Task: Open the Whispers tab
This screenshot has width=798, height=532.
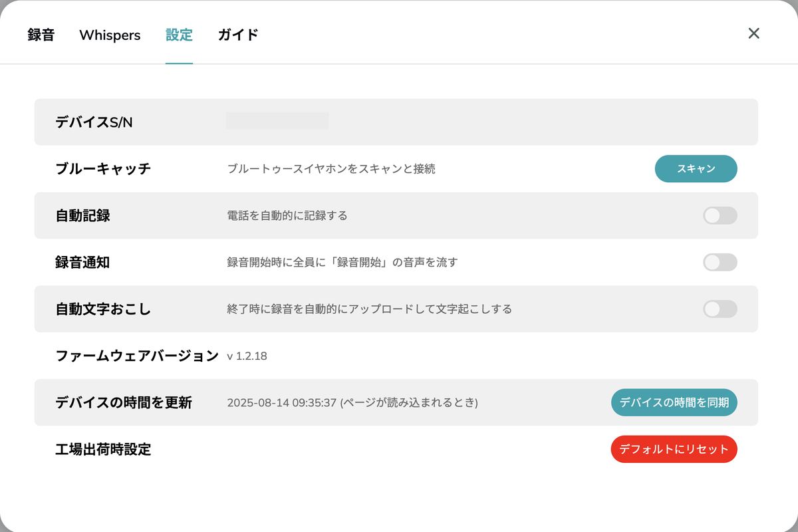Action: pos(110,35)
